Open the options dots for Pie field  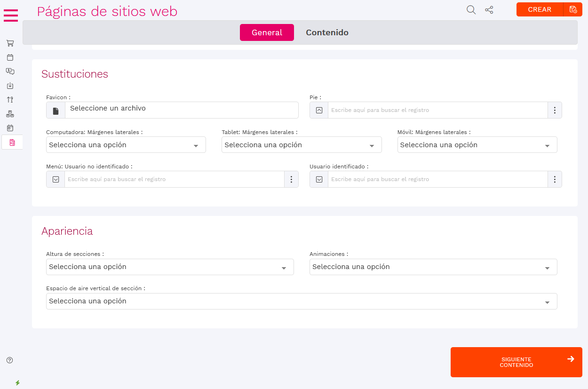[x=555, y=110]
